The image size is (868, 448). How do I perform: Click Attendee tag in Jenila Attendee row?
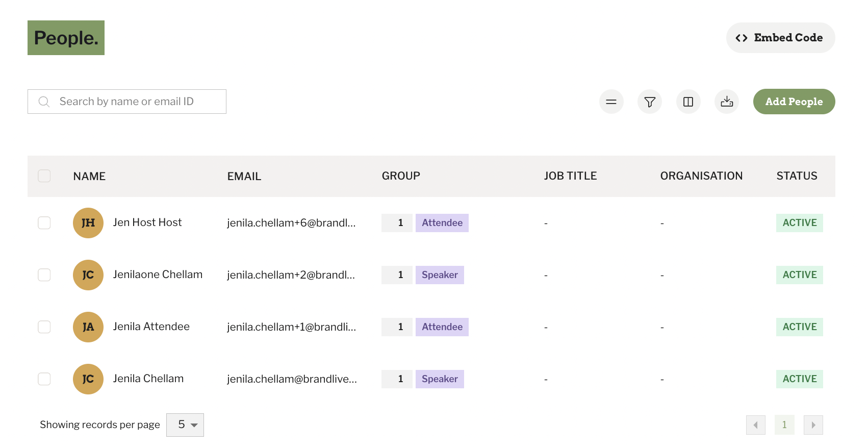[442, 327]
